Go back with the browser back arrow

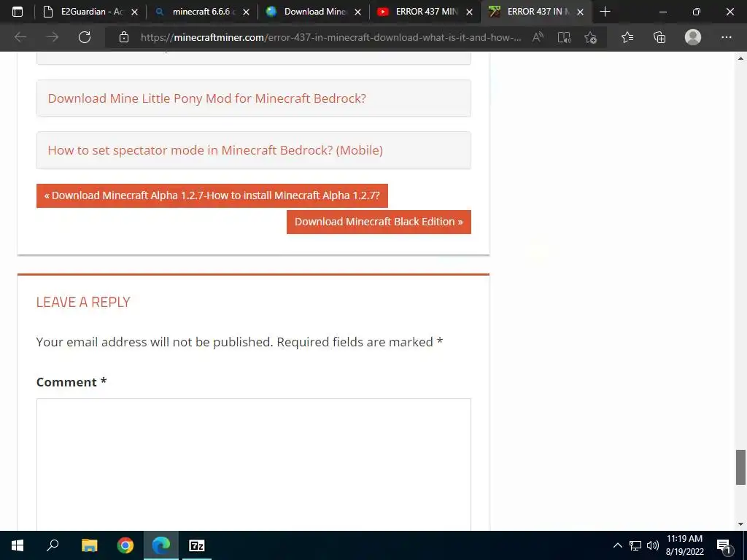20,37
